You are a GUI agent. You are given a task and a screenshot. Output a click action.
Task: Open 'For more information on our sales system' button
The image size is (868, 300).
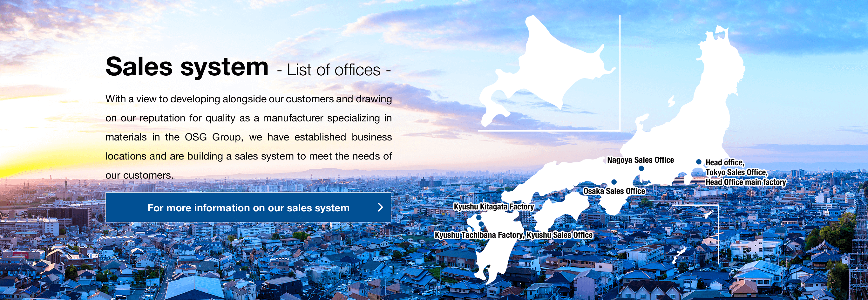(x=248, y=207)
